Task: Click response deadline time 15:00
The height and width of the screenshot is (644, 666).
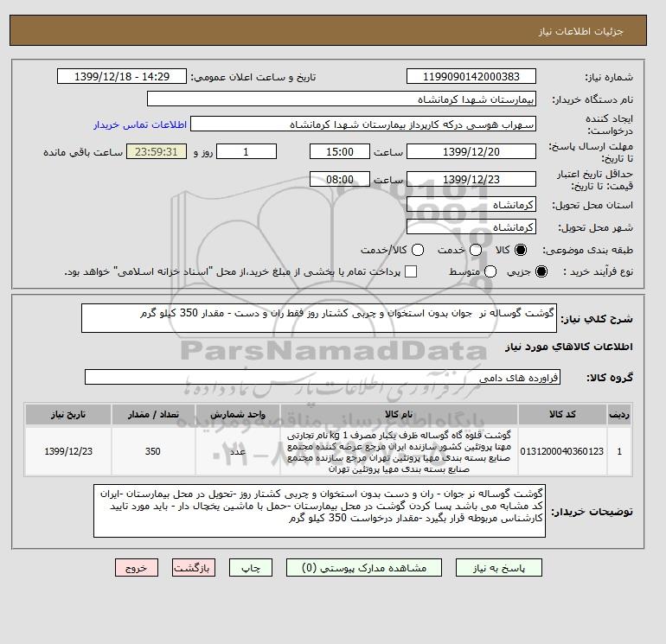Action: 340,151
